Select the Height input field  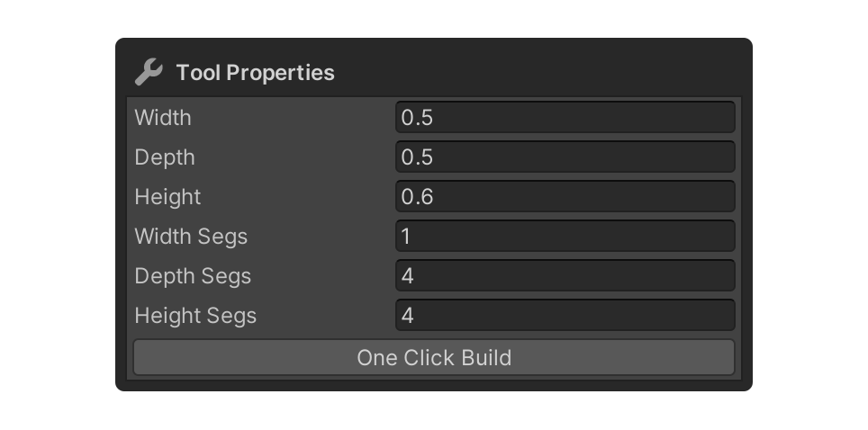coord(565,197)
